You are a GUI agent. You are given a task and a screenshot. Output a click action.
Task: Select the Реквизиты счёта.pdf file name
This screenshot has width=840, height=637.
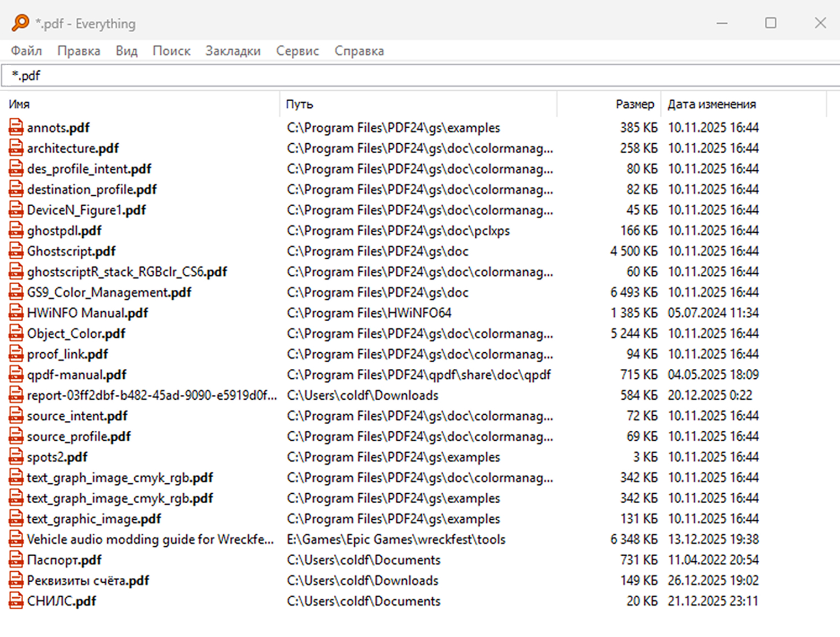(88, 581)
